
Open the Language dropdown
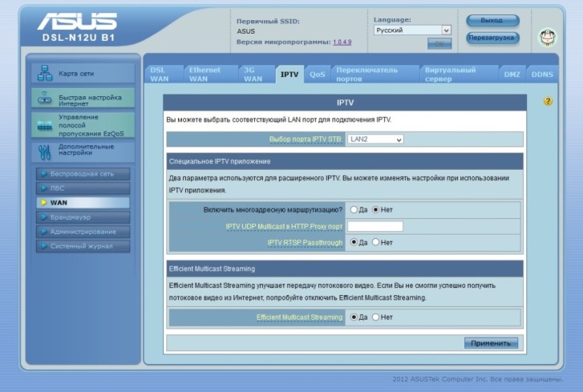(412, 30)
